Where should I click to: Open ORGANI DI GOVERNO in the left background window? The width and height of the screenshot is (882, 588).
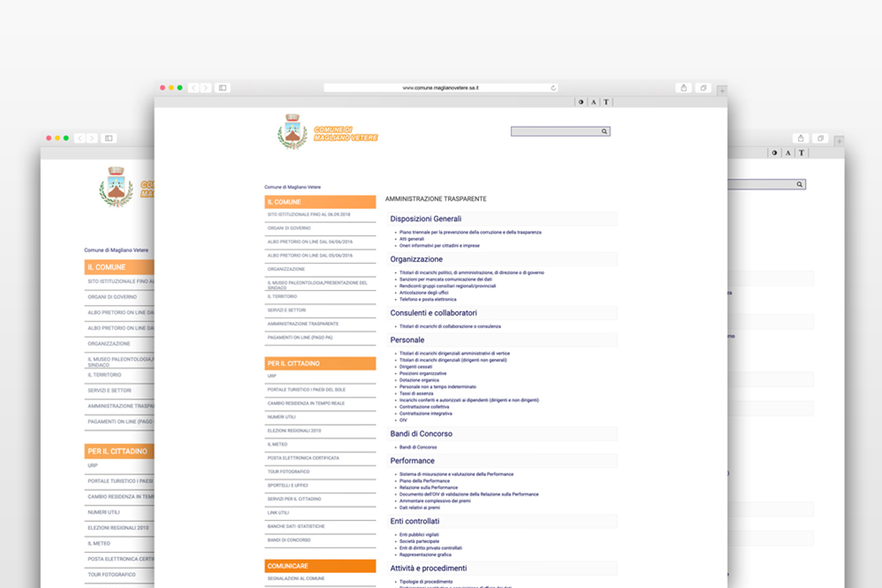[x=113, y=297]
